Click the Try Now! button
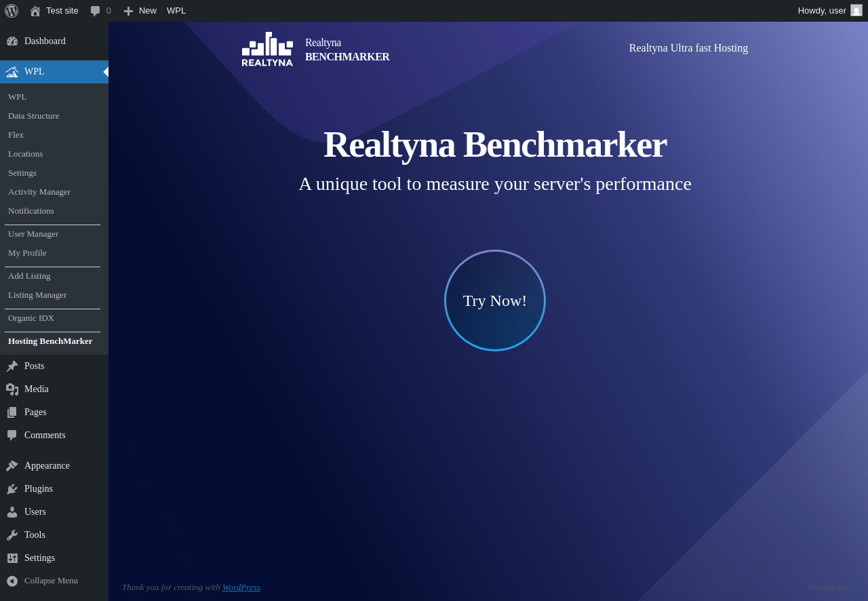 pos(495,300)
